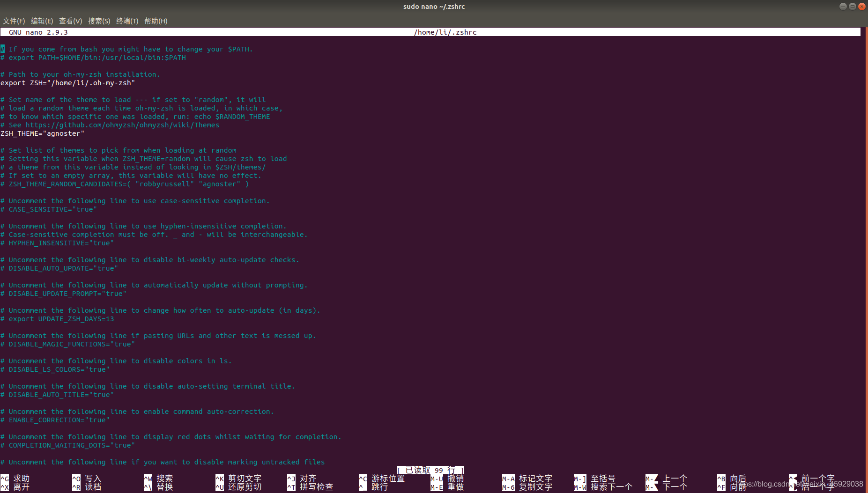Click the M-6 复制文字 copy shortcut
Viewport: 868px width, 493px height.
click(527, 487)
